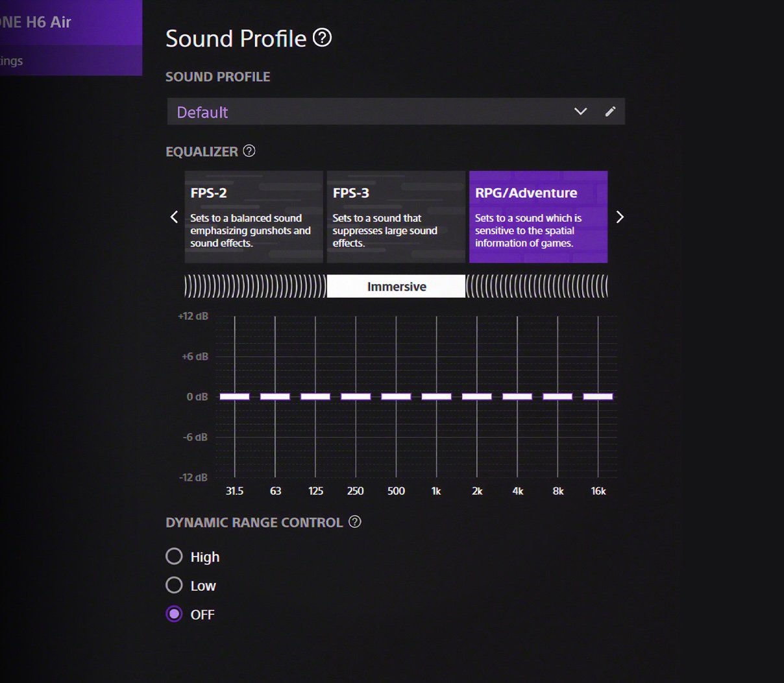Select OFF dynamic range option

(174, 614)
